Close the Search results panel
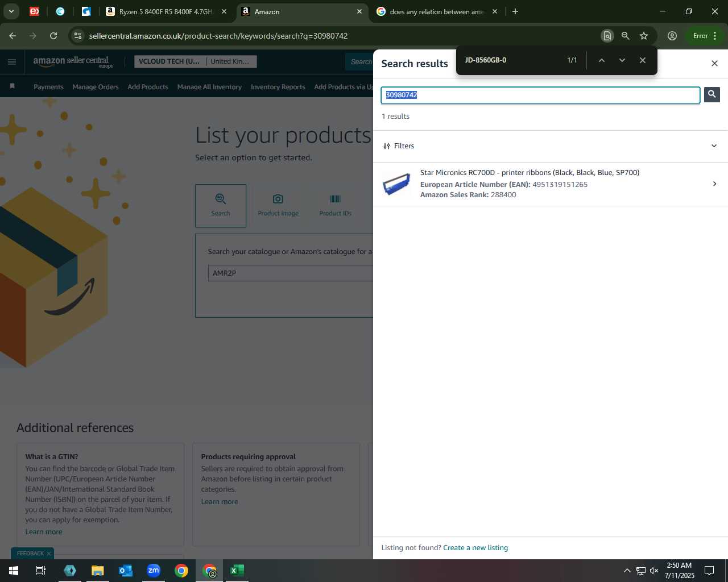 (x=715, y=63)
